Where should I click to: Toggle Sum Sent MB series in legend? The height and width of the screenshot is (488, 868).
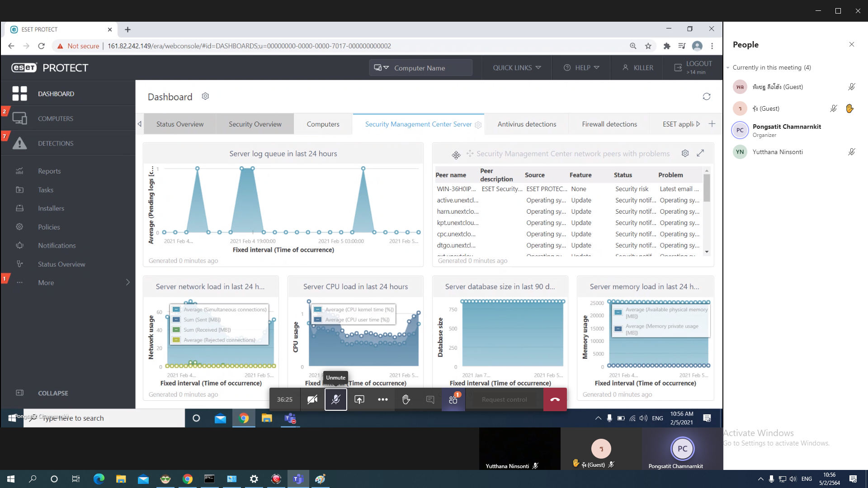[x=197, y=319]
